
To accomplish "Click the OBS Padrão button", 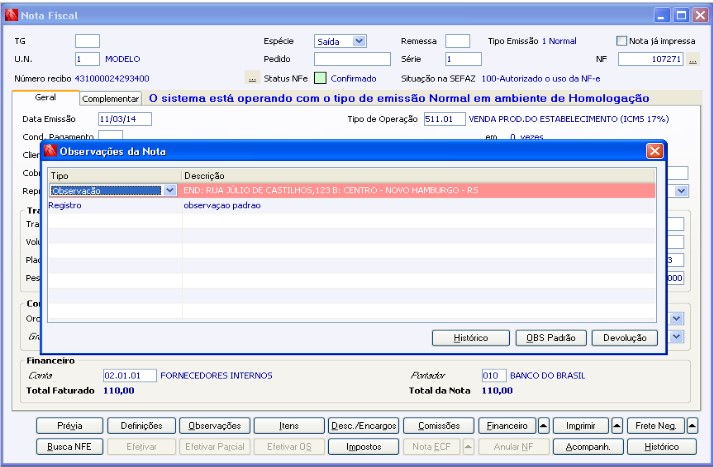I will 551,338.
